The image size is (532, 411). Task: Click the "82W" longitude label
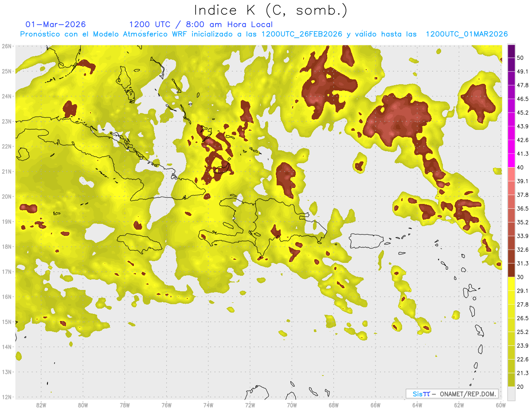point(41,405)
